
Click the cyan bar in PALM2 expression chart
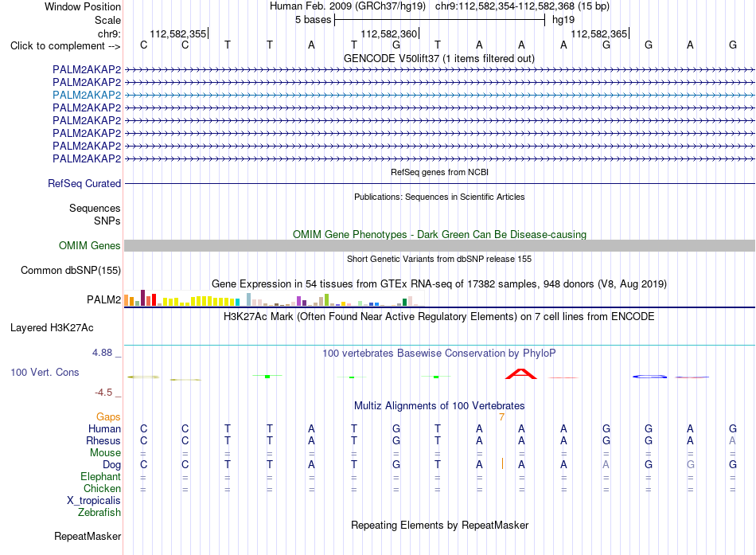click(x=237, y=302)
